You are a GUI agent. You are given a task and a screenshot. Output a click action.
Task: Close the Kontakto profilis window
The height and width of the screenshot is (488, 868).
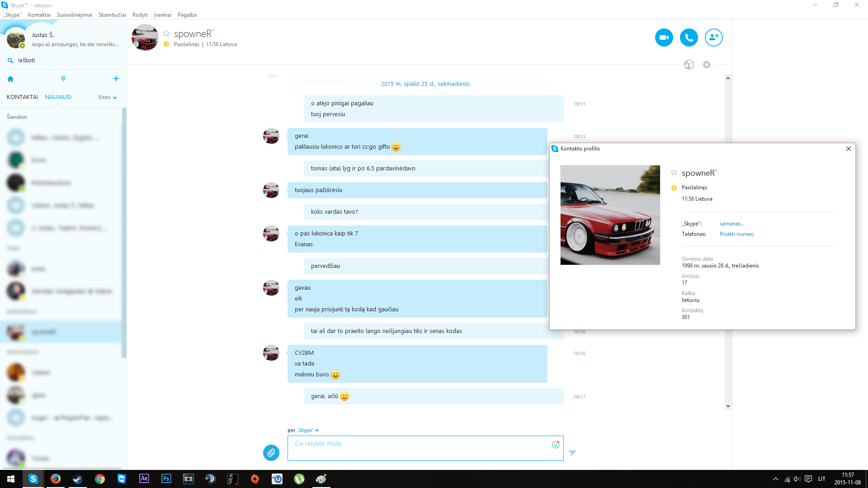(849, 149)
